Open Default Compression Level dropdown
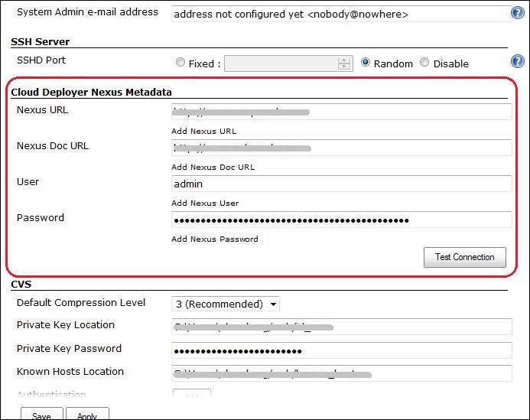Screen dimensions: 530x420 point(226,304)
